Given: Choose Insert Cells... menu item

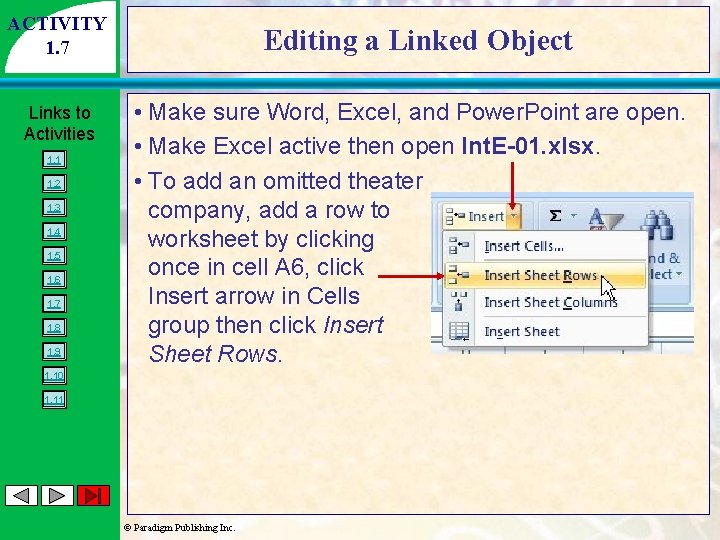Looking at the screenshot, I should coord(545,246).
